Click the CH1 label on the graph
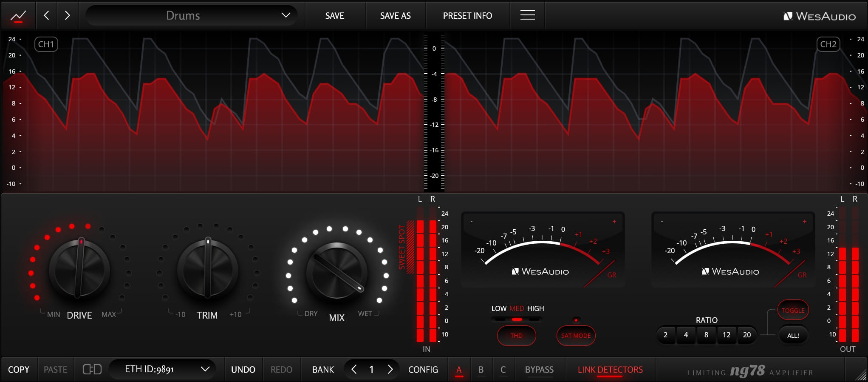The width and height of the screenshot is (868, 382). [46, 44]
